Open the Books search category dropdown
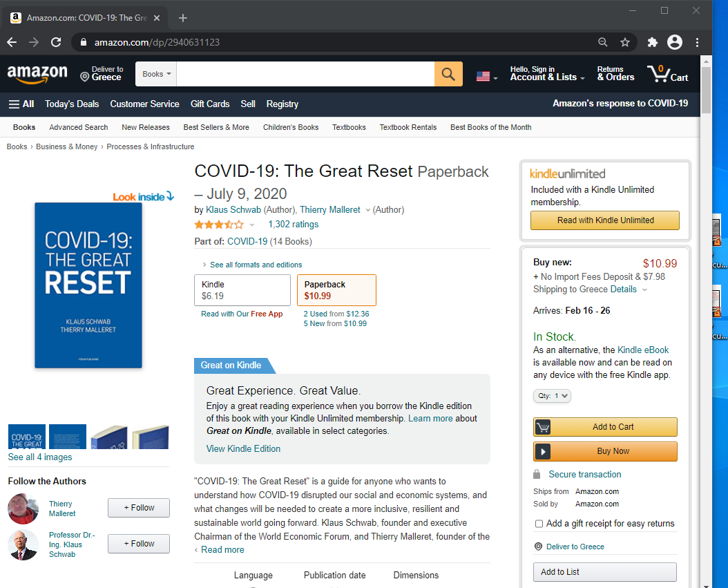This screenshot has width=728, height=588. tap(156, 74)
